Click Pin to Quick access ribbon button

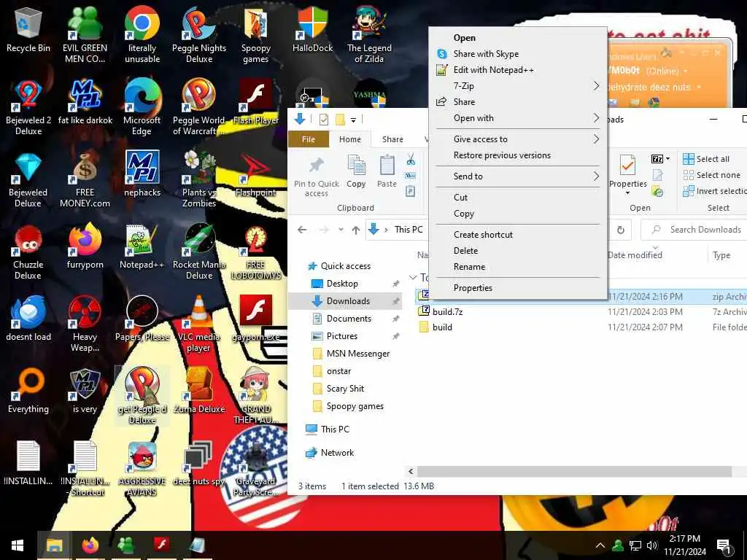point(317,176)
